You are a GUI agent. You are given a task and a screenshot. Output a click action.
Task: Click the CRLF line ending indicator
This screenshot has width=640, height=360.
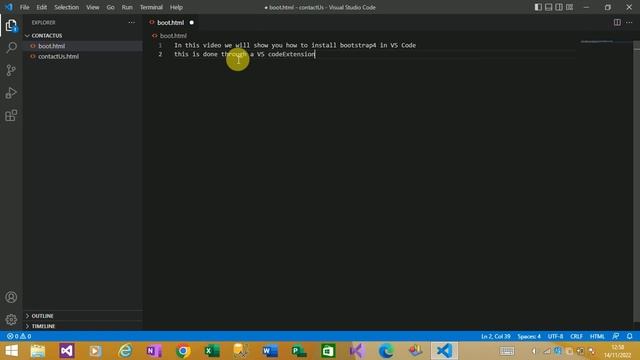[x=576, y=336]
